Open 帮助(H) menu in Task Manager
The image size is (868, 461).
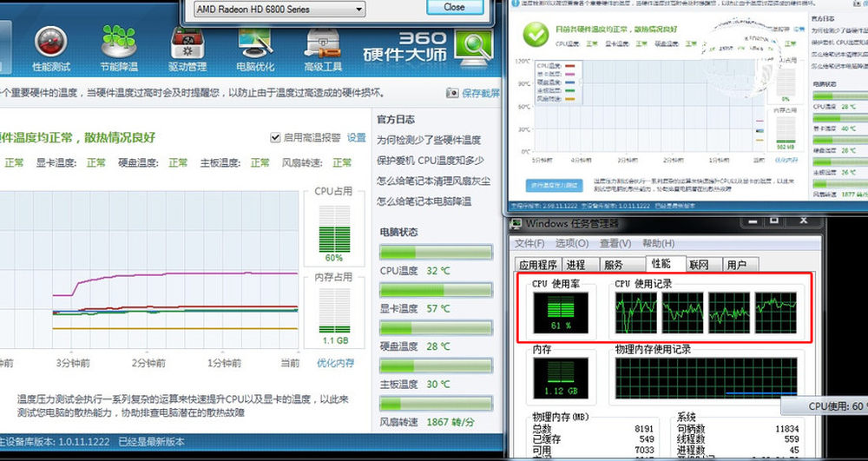tap(658, 243)
